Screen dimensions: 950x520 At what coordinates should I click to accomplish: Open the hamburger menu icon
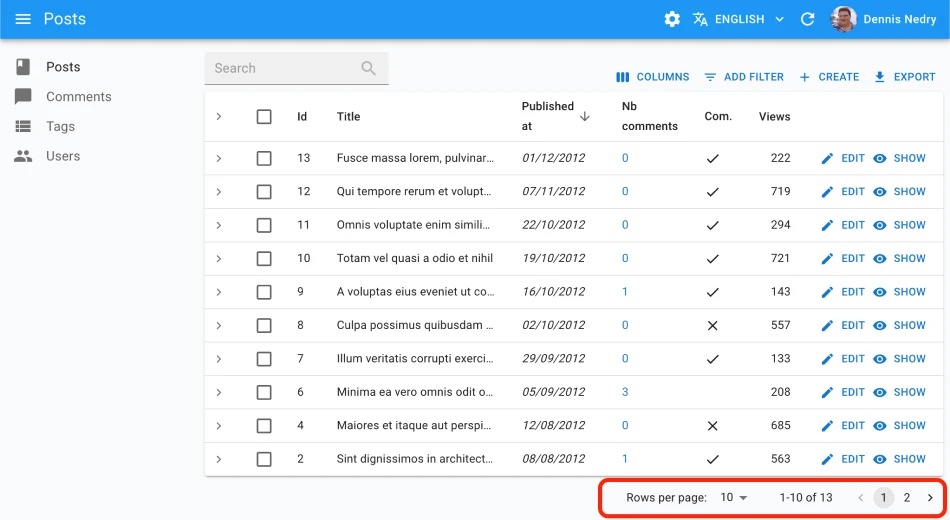[x=23, y=19]
